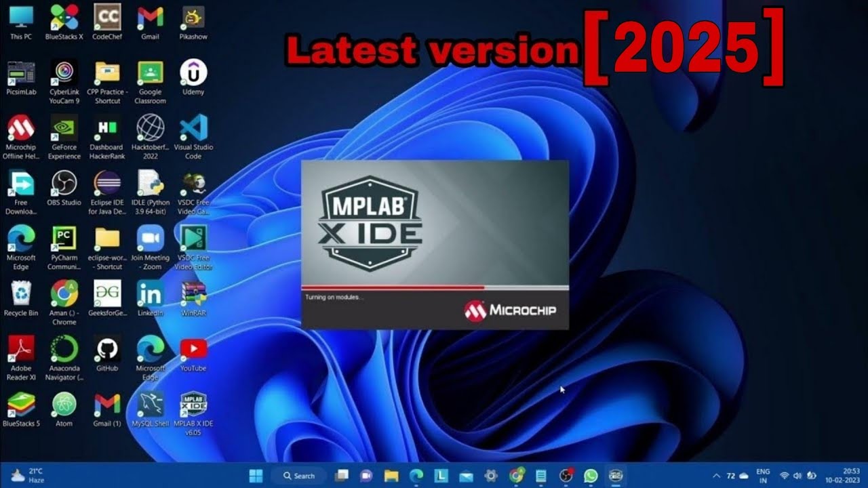Screen dimensions: 868x488
Task: Open File Explorer from the taskbar
Action: (391, 475)
